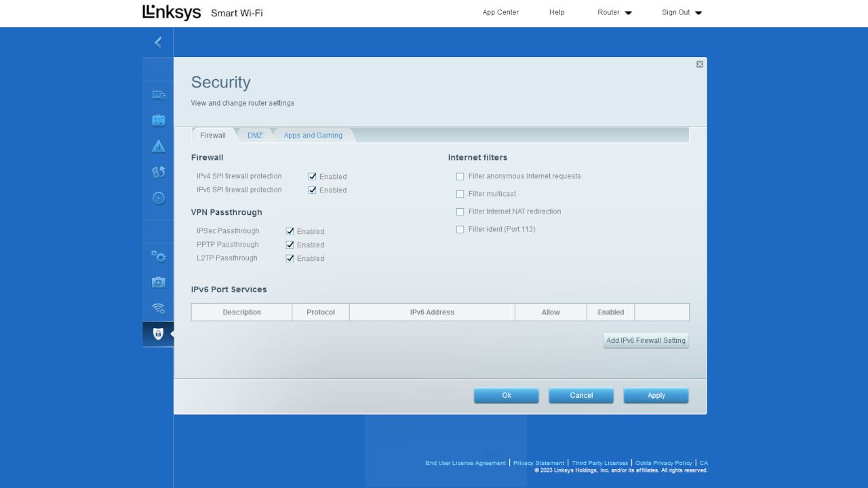The height and width of the screenshot is (488, 868).
Task: Open the warning triangle sidebar icon
Action: click(159, 146)
